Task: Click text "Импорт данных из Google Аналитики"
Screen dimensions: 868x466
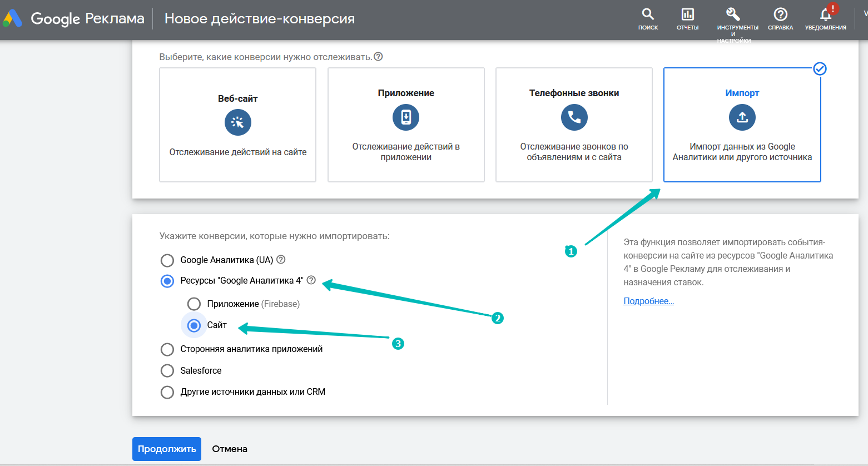Action: click(x=742, y=152)
